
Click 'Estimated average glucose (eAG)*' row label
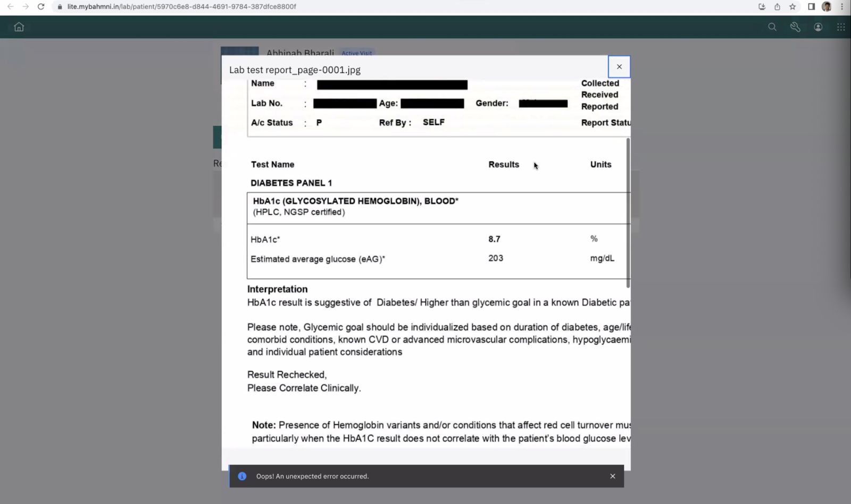[318, 259]
